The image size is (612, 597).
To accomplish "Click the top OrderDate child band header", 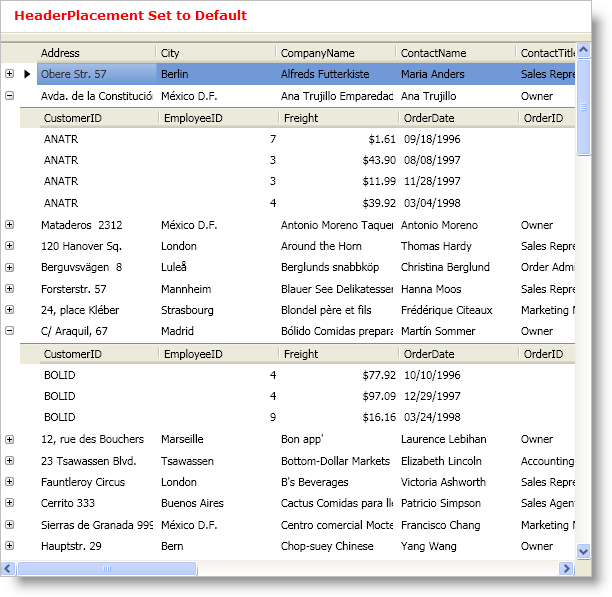I will (x=459, y=118).
